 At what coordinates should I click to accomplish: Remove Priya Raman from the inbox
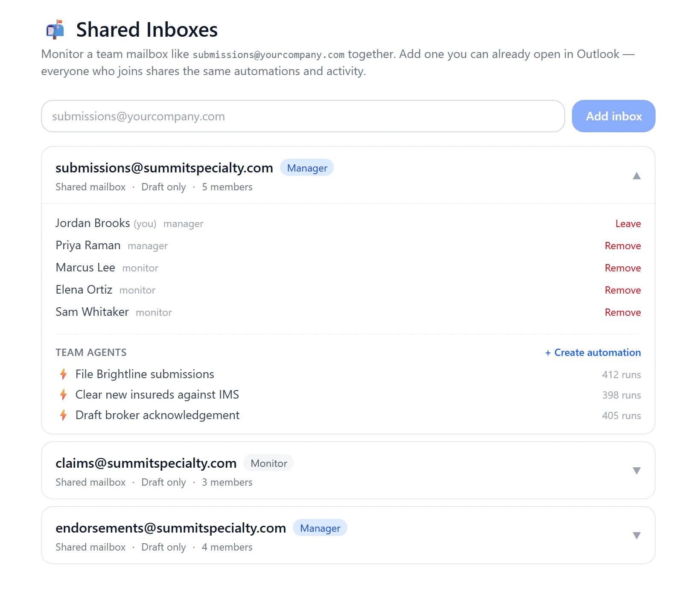623,246
